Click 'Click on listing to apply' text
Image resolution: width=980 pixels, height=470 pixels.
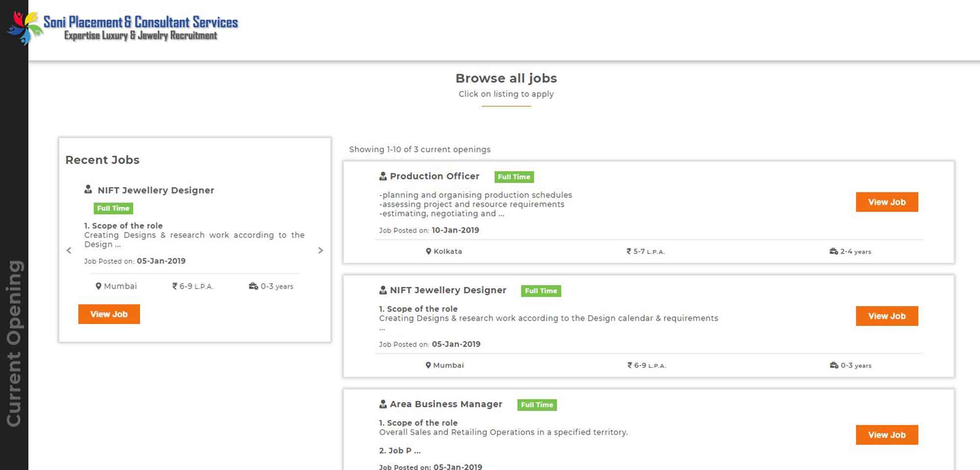[506, 94]
